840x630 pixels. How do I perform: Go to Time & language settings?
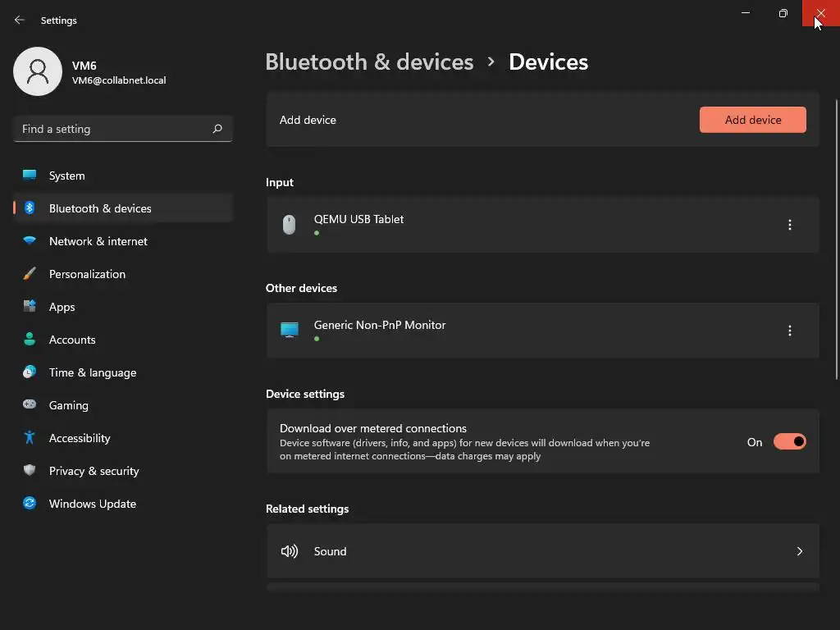(92, 372)
